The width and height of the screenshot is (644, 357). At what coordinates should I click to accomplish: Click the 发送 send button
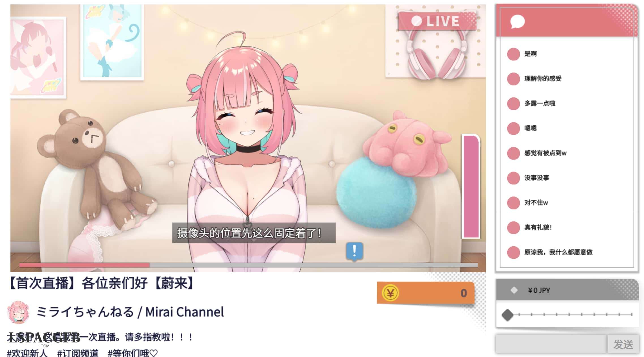pos(623,344)
